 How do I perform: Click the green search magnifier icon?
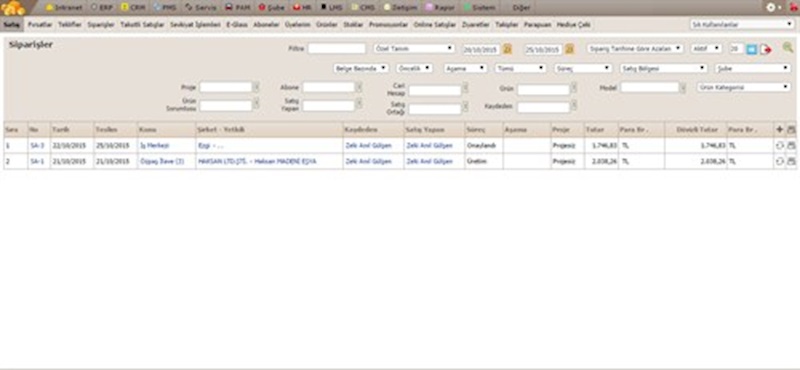coord(788,47)
